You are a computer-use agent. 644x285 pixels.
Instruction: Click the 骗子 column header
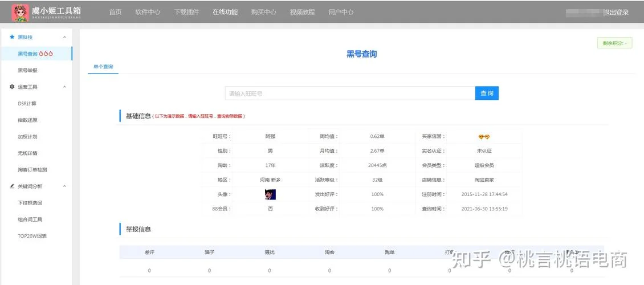point(210,252)
